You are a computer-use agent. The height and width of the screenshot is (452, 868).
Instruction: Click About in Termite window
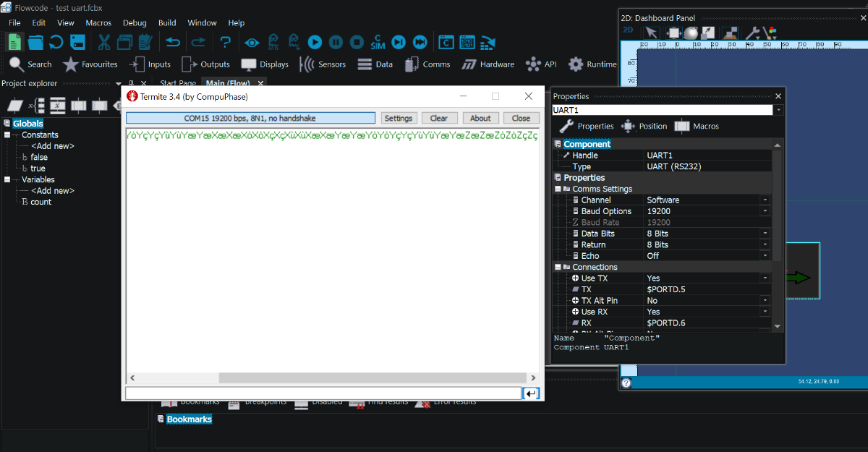tap(480, 119)
